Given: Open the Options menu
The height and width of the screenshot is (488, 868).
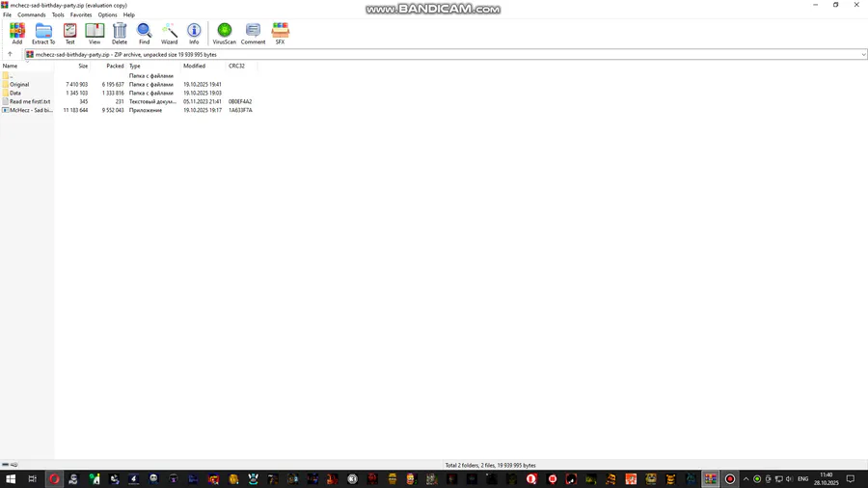Looking at the screenshot, I should coord(107,14).
